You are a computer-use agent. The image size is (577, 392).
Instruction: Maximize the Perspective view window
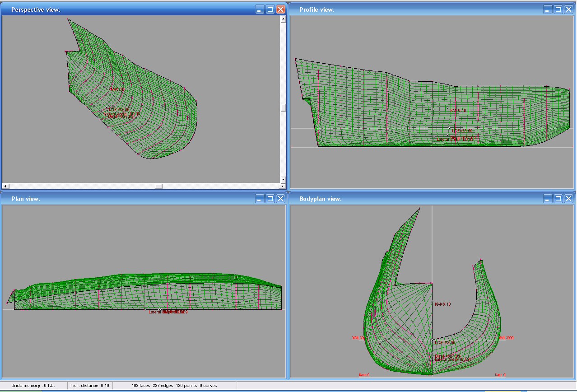[270, 9]
